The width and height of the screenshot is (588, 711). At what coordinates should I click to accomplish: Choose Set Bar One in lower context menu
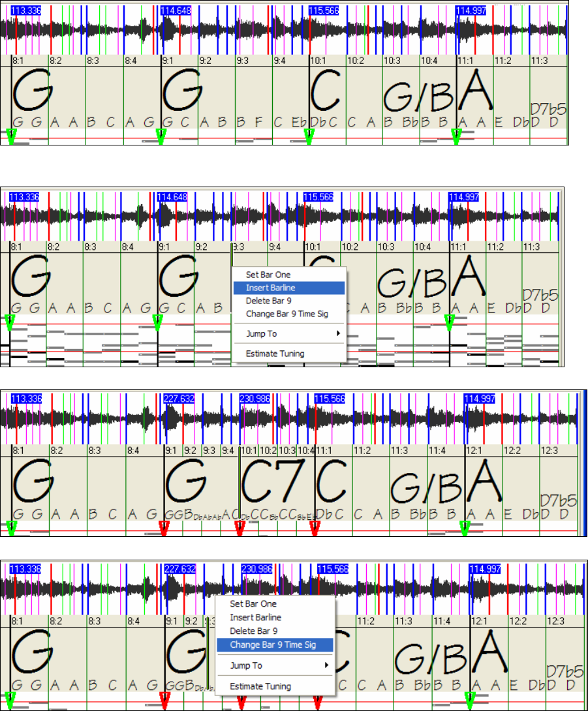click(253, 603)
